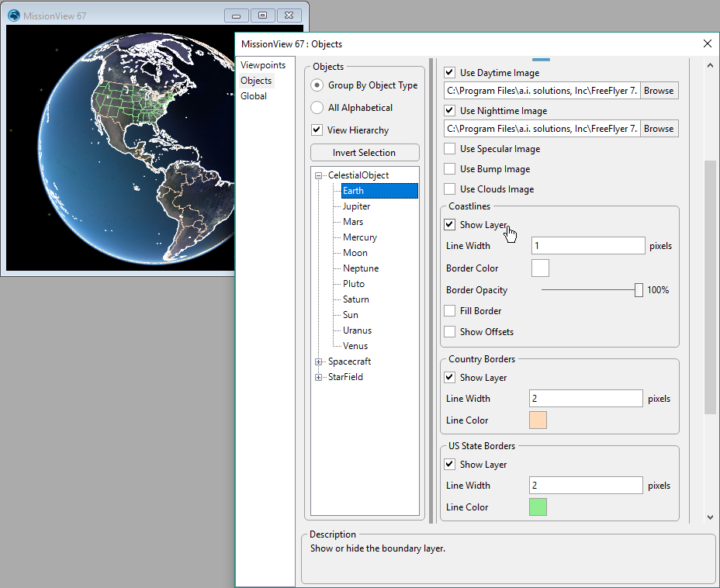
Task: Select Jupiter in the object tree
Action: [356, 206]
